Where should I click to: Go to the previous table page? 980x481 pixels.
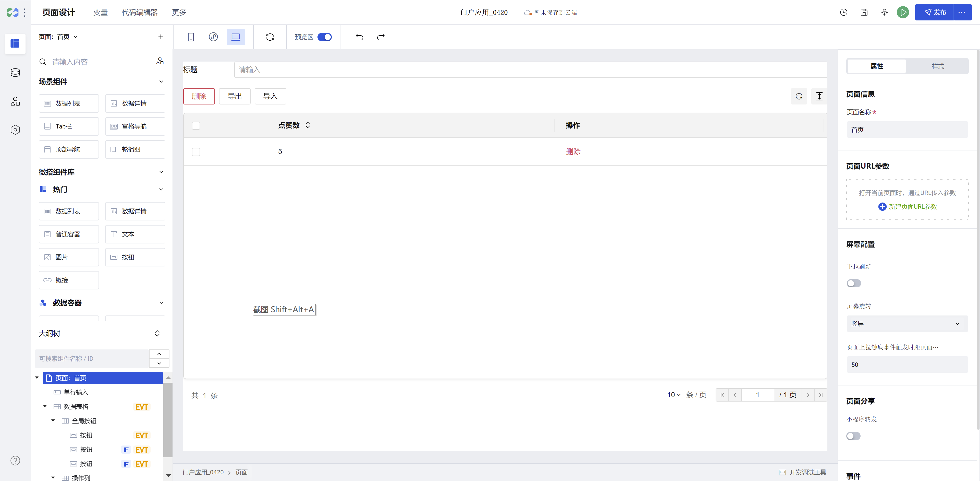tap(735, 395)
